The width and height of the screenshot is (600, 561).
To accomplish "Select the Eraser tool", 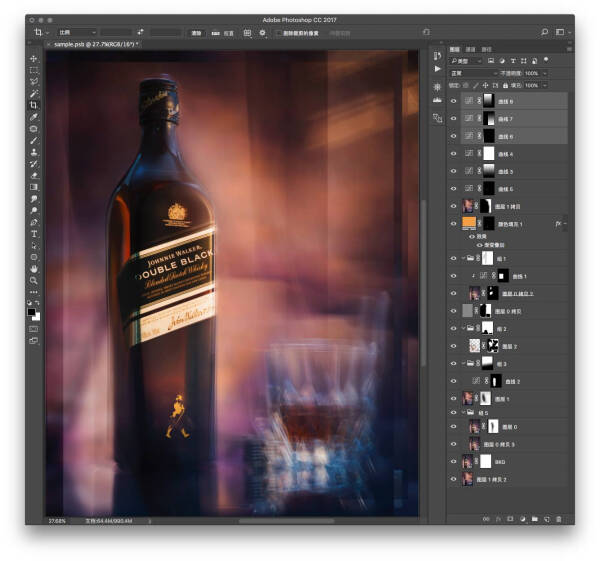I will click(34, 175).
